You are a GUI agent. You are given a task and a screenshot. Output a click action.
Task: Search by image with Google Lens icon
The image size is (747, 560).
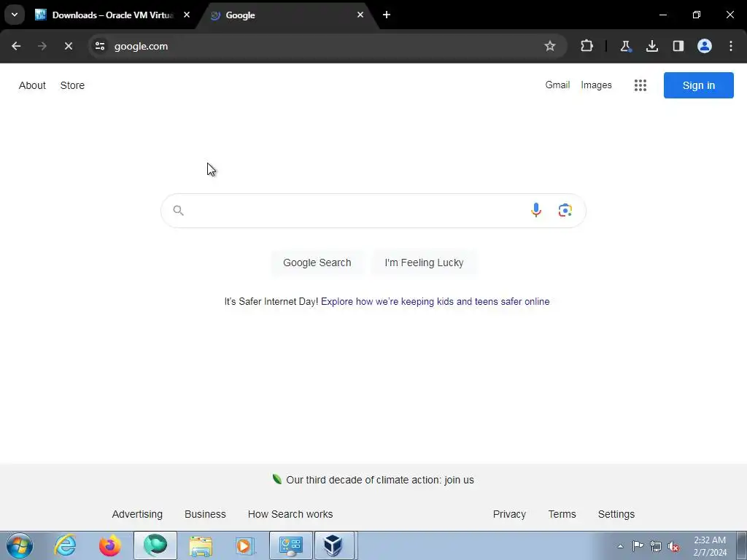tap(565, 210)
